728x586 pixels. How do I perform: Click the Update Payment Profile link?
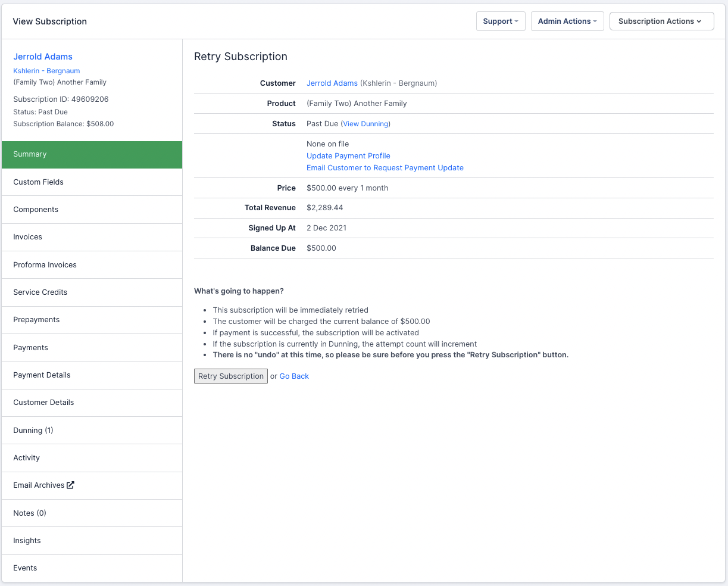tap(348, 156)
